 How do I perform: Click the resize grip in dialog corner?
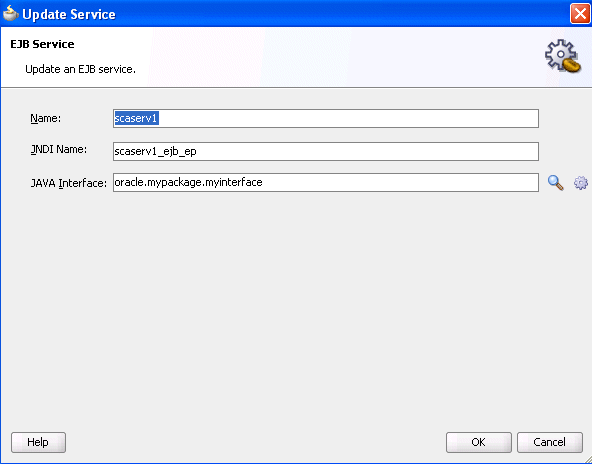point(587,459)
